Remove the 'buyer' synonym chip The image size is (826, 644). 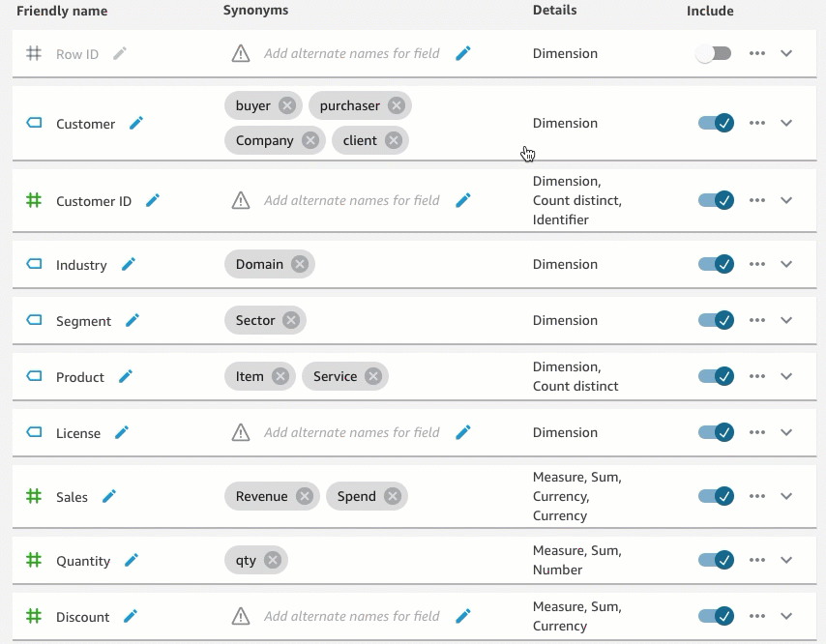pos(287,105)
